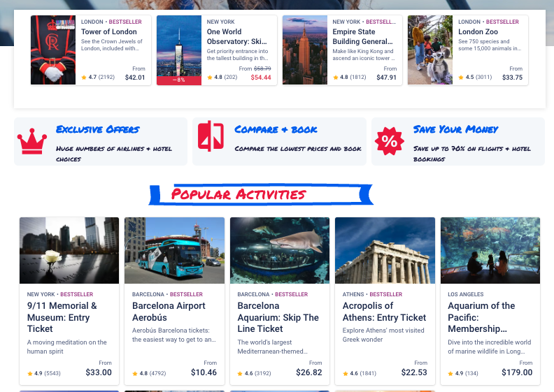Click the red crown Exclusive Offers icon
554x392 pixels.
[x=32, y=141]
